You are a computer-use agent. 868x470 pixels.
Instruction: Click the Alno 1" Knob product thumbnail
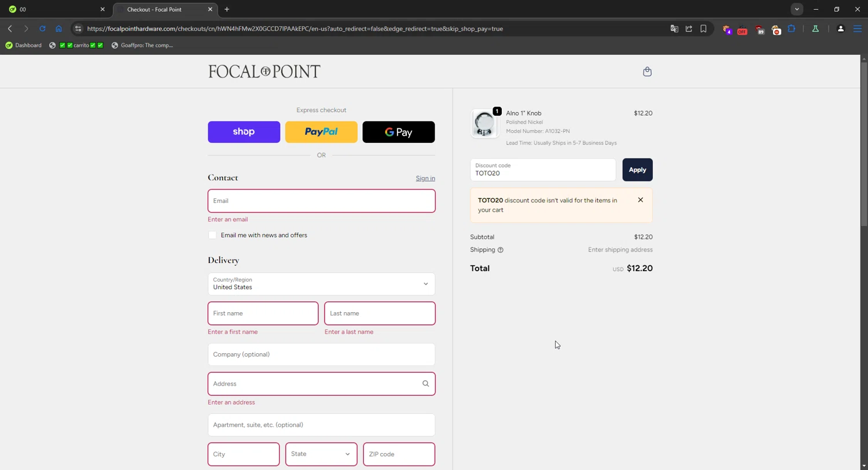tap(484, 123)
